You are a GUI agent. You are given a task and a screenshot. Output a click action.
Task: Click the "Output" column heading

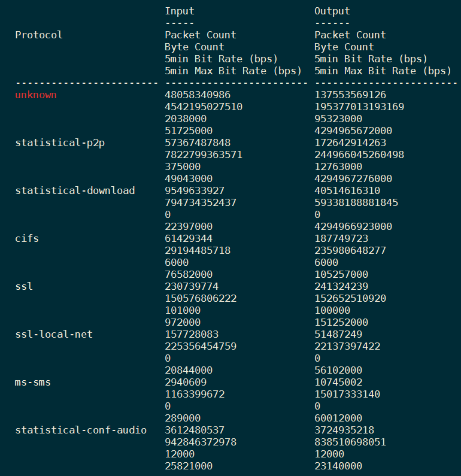(332, 11)
